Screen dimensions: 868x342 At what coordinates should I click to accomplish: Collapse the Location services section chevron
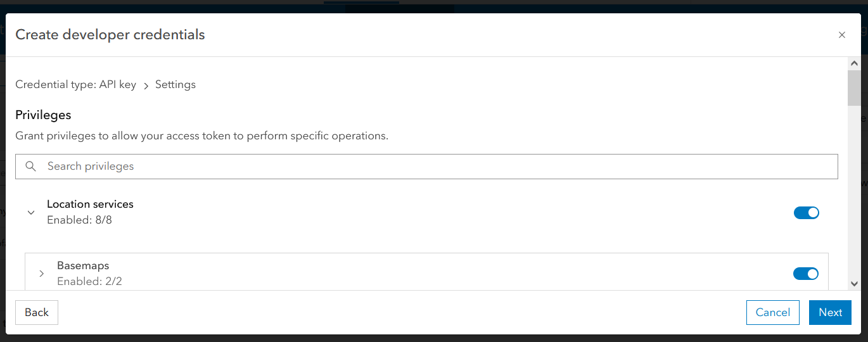click(31, 213)
